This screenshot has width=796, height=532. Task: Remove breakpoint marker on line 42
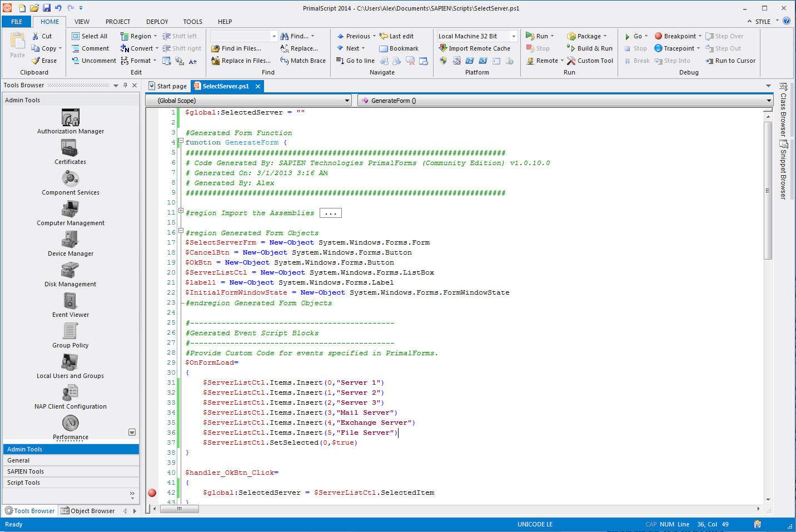(152, 493)
